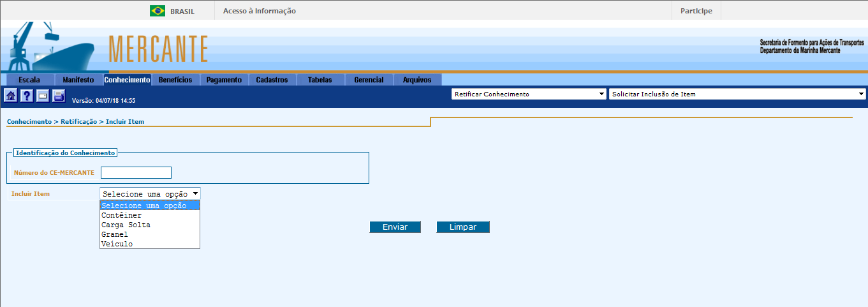Image resolution: width=868 pixels, height=307 pixels.
Task: Open the Retificar Conhecimento dropdown
Action: click(x=529, y=94)
